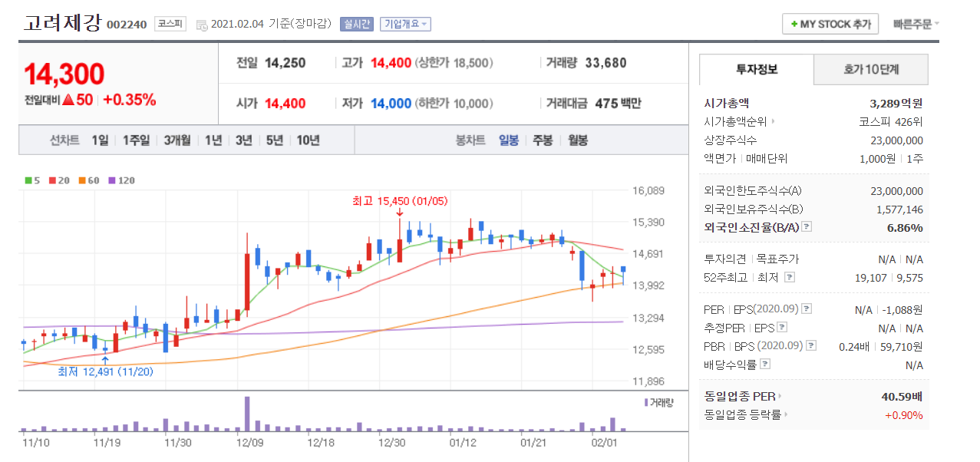Click the 실시간 real-time badge
The width and height of the screenshot is (980, 462).
coord(356,24)
